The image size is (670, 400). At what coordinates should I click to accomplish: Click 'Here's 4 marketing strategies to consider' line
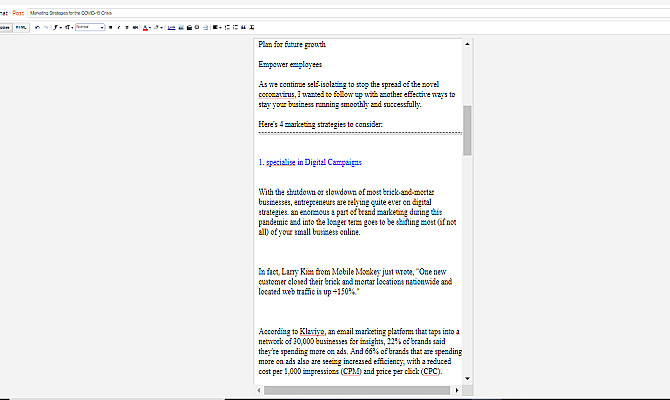[320, 124]
